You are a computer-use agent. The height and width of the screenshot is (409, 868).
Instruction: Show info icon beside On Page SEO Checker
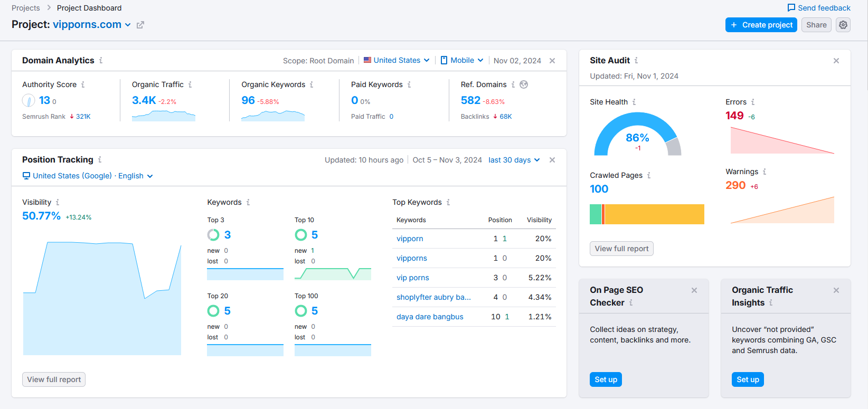[631, 302]
